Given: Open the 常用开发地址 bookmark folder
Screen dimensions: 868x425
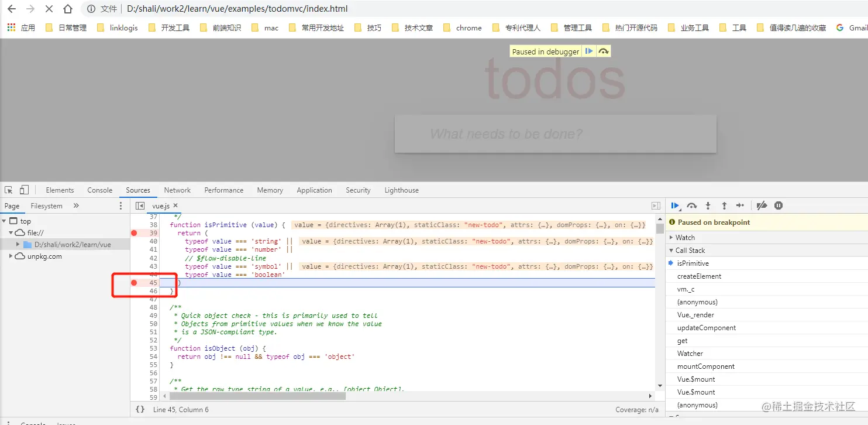Looking at the screenshot, I should coord(316,28).
